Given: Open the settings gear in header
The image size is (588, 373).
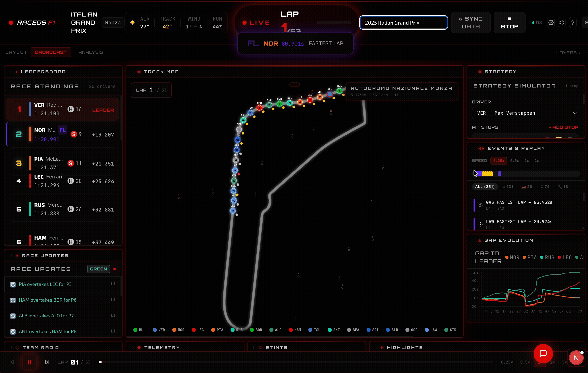Looking at the screenshot, I should (551, 23).
